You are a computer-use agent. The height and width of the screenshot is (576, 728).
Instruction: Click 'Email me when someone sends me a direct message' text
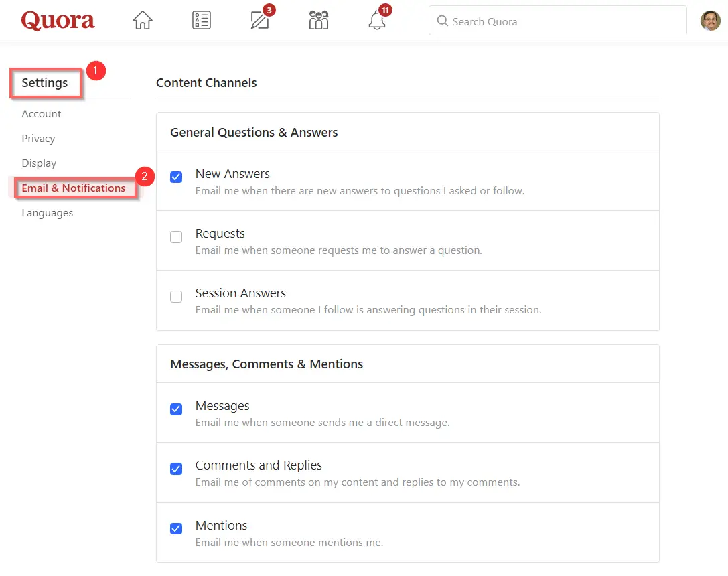point(322,423)
